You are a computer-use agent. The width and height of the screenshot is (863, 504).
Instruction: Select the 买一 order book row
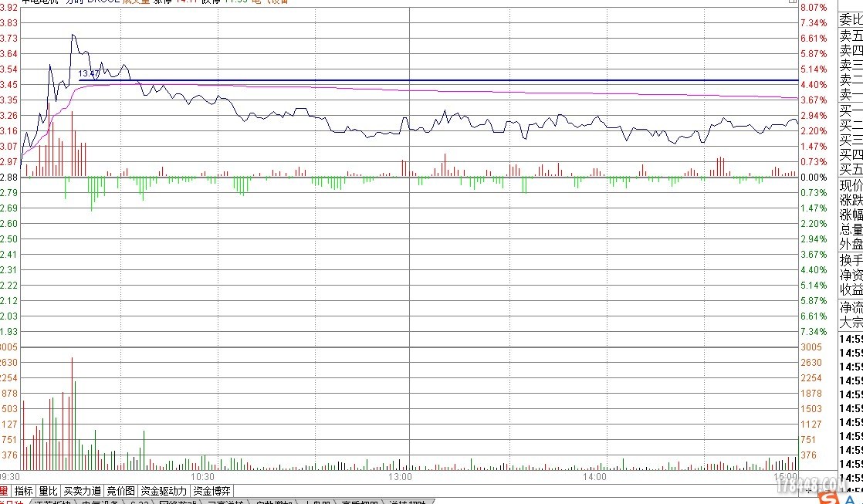851,110
